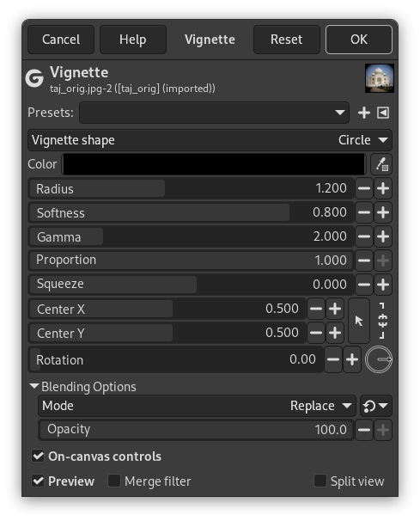Open the Presets dropdown list
Screen dimensions: 420x521
click(214, 113)
